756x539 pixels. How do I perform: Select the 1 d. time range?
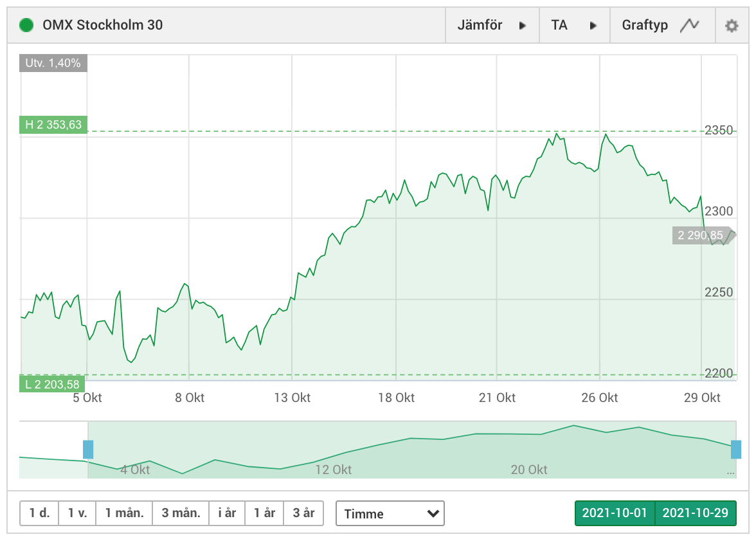(39, 513)
